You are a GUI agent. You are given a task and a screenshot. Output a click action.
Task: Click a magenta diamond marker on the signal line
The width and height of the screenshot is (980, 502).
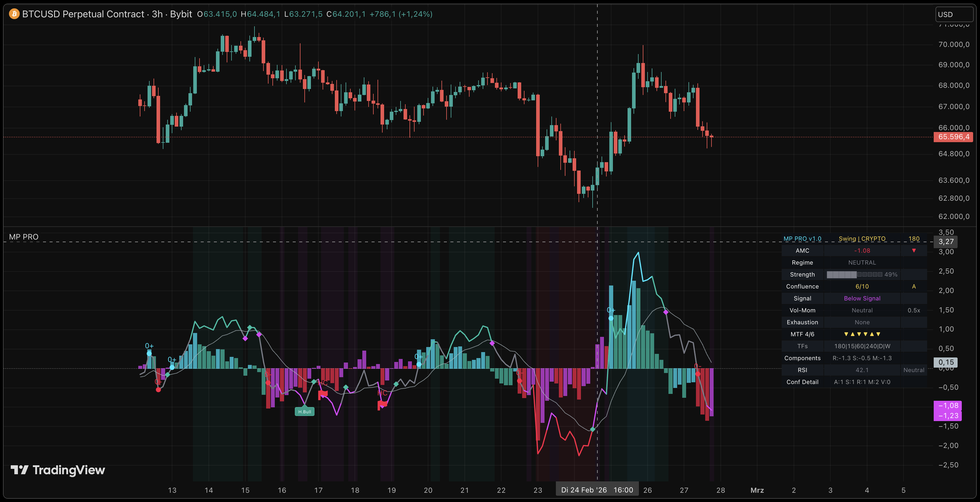coord(246,338)
